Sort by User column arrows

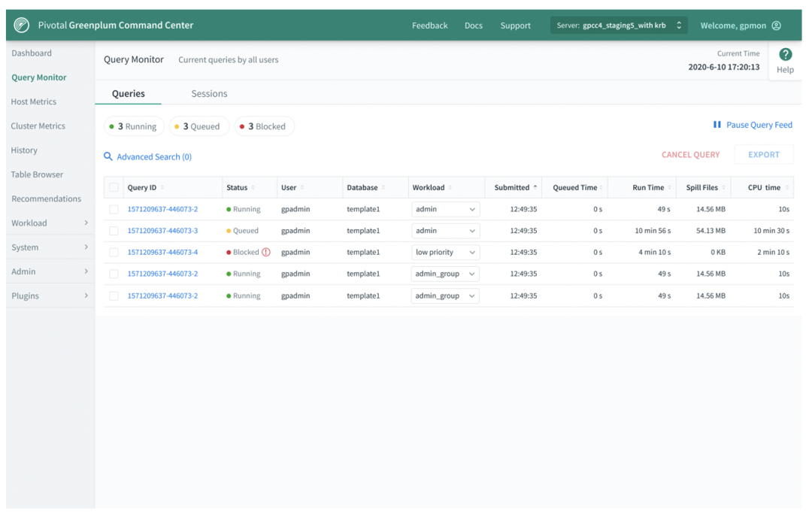coord(302,187)
